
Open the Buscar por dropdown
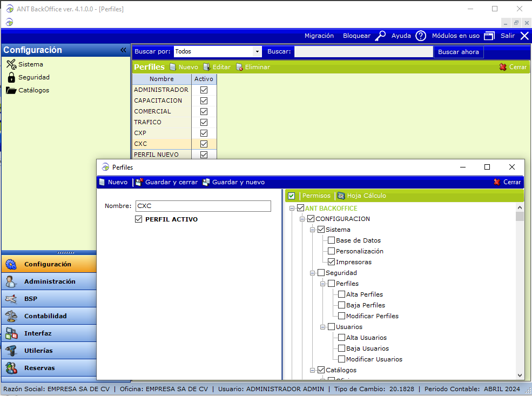257,52
